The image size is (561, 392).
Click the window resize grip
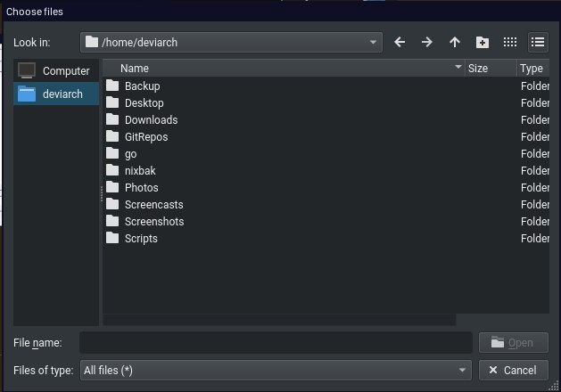click(x=554, y=386)
